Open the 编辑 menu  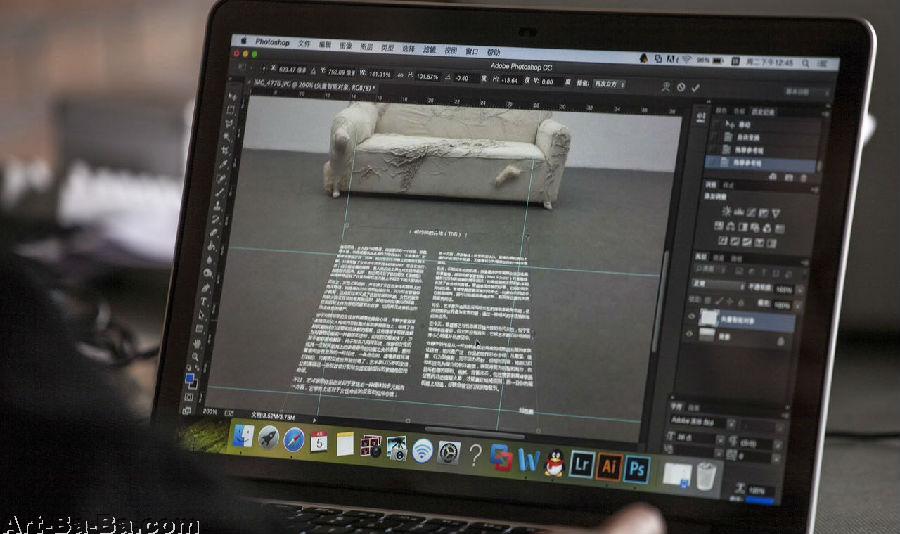325,45
